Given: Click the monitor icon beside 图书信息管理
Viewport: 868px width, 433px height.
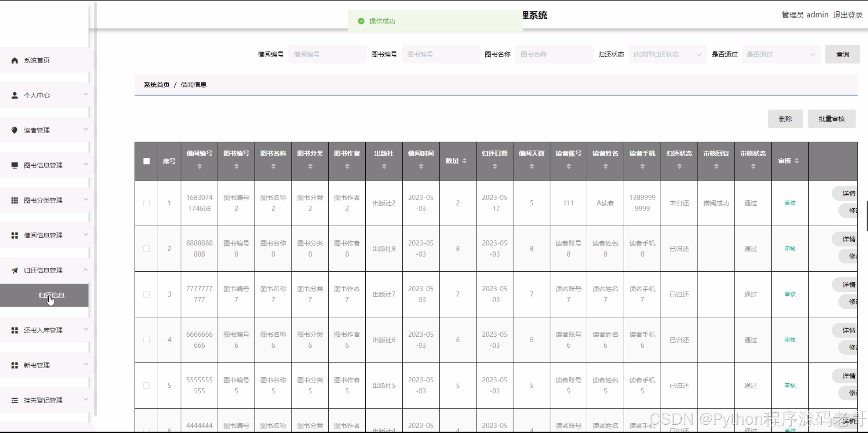Looking at the screenshot, I should (x=15, y=165).
